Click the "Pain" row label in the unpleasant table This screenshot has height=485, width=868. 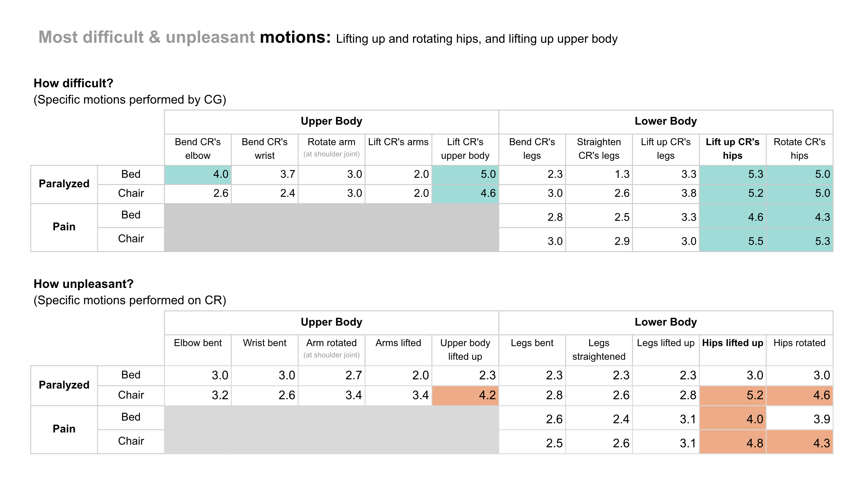[64, 429]
